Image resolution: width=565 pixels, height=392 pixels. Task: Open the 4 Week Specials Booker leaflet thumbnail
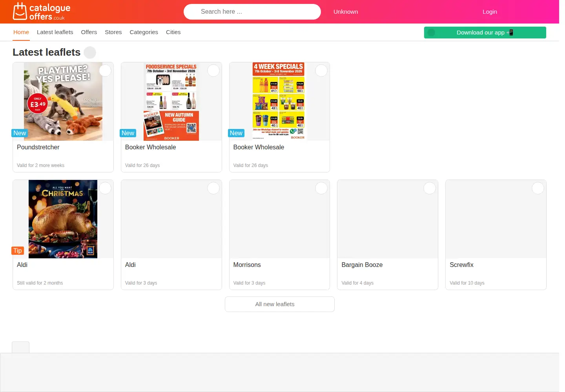coord(279,102)
